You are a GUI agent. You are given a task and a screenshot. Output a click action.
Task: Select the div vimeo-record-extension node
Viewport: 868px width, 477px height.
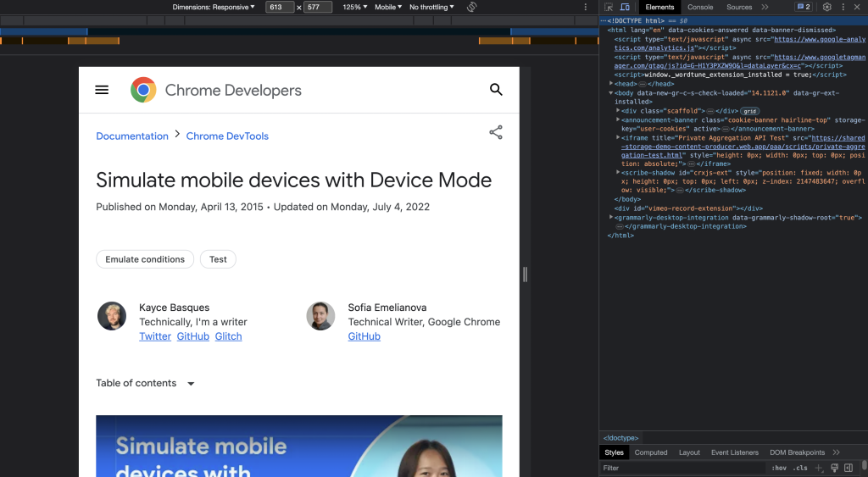(x=688, y=208)
